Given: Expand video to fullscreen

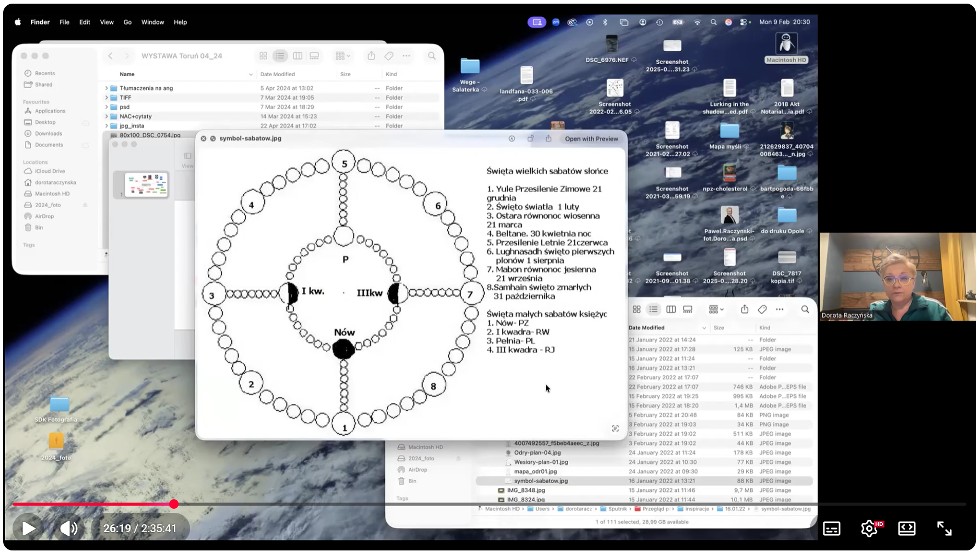Looking at the screenshot, I should pyautogui.click(x=944, y=529).
